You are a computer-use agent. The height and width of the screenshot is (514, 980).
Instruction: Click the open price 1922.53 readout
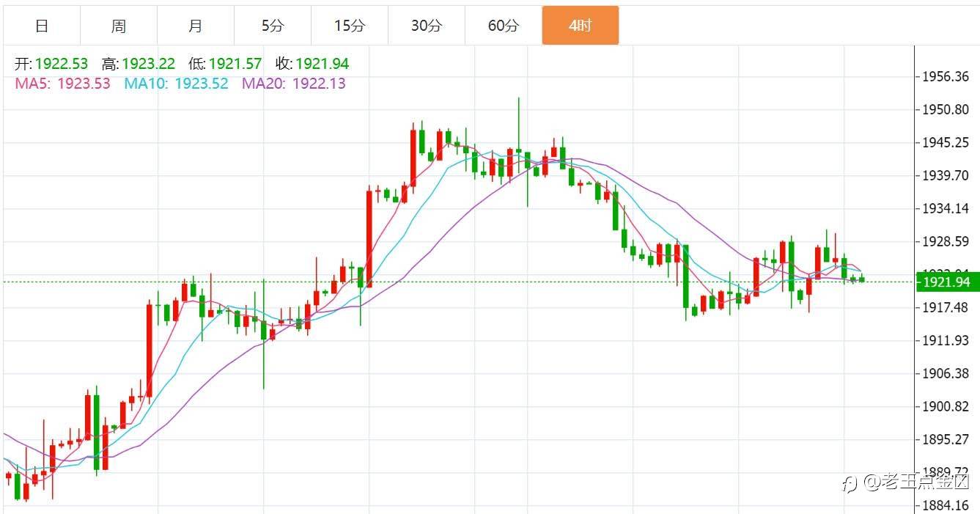[x=51, y=65]
